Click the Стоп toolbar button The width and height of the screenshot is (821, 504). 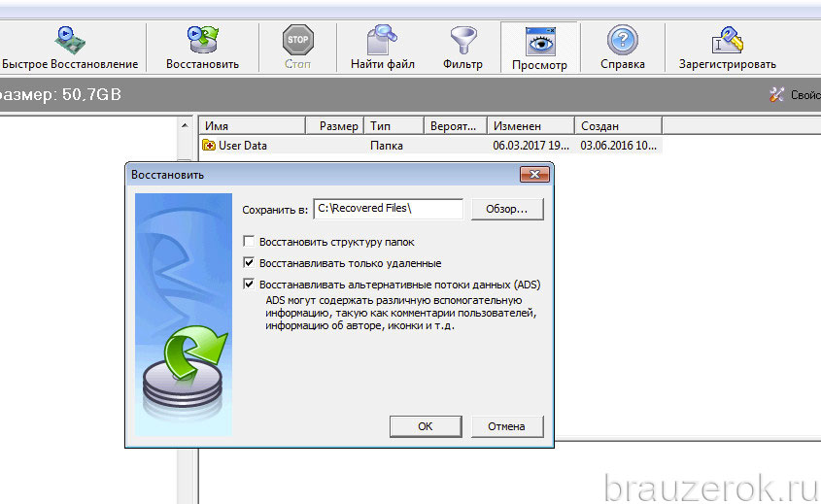[x=297, y=49]
